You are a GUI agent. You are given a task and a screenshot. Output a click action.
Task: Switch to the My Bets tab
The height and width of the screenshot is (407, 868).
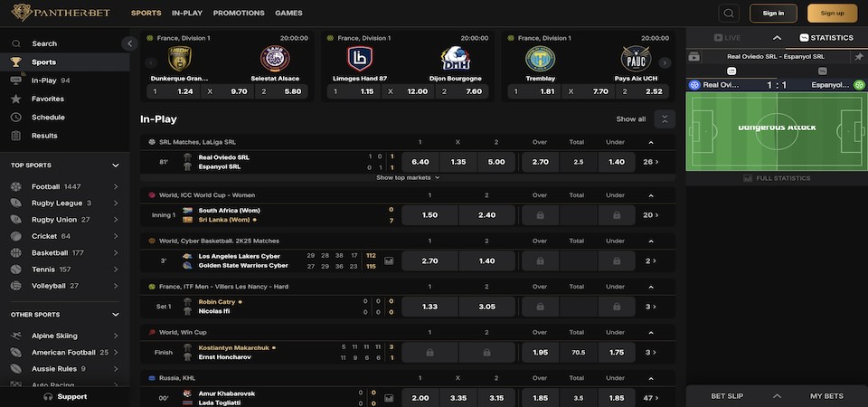pyautogui.click(x=826, y=396)
